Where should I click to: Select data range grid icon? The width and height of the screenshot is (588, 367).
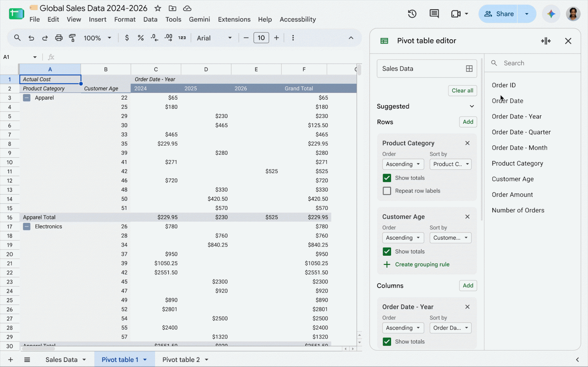(469, 69)
